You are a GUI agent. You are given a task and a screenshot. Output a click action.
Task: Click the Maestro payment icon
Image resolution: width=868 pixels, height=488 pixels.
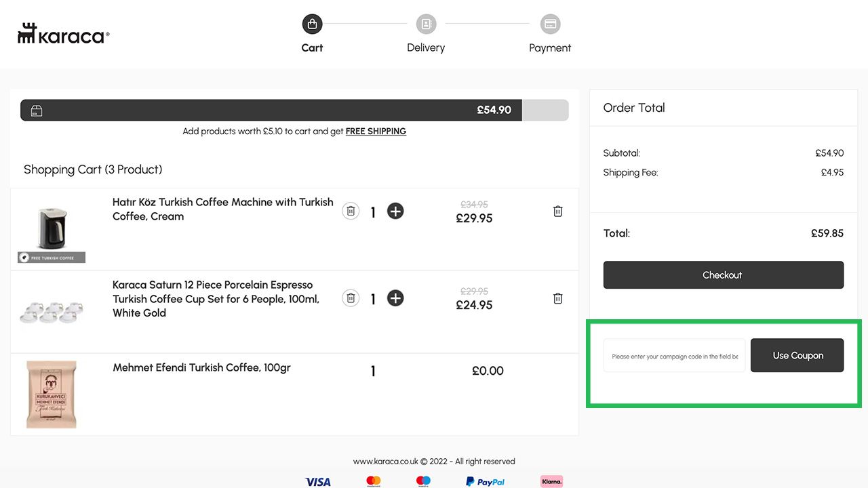pos(424,482)
